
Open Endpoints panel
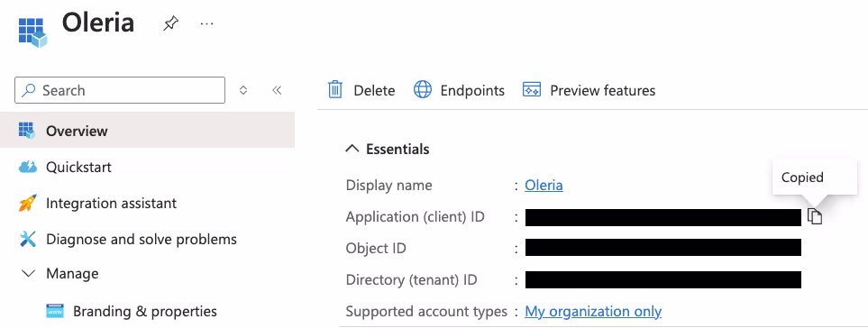tap(459, 90)
